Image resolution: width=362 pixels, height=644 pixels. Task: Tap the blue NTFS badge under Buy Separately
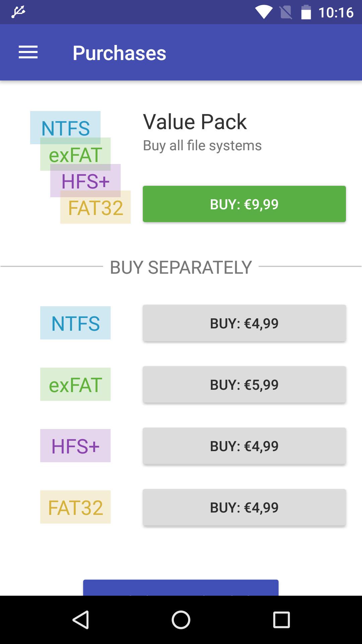pos(75,323)
